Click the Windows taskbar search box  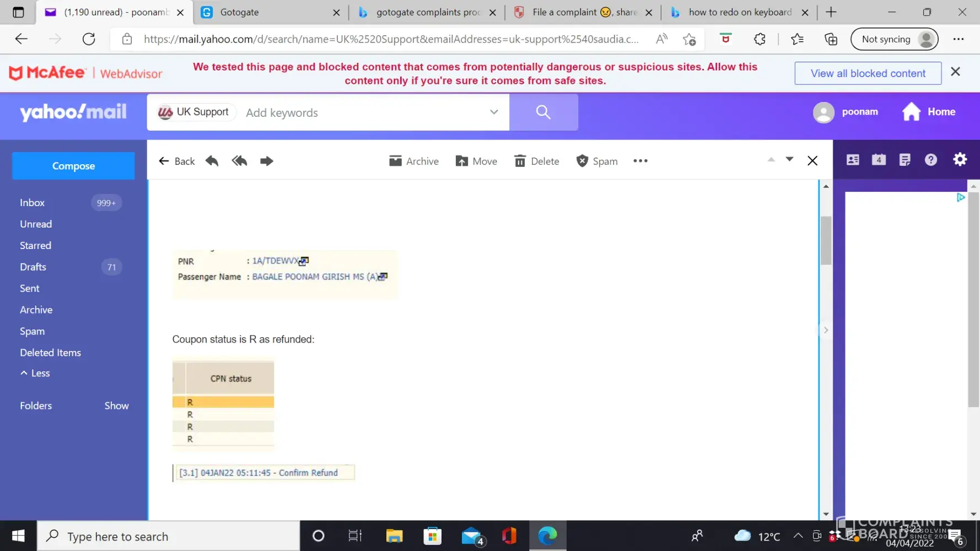tap(169, 536)
